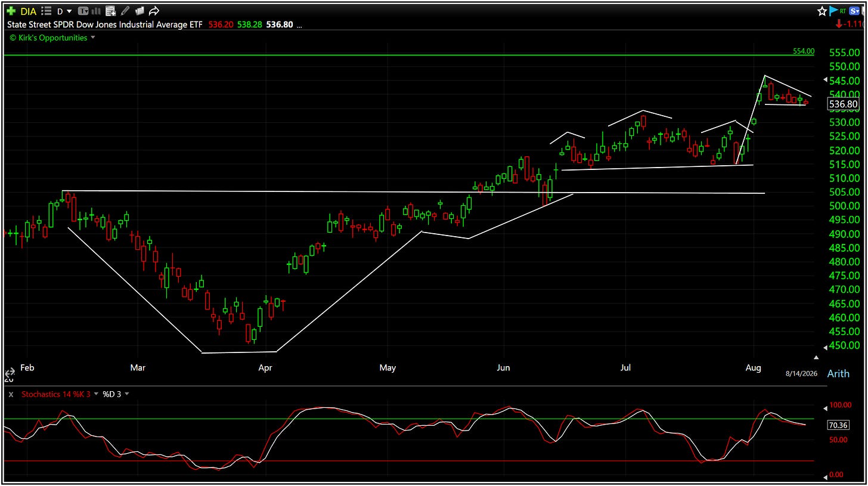Viewport: 868px width, 486px height.
Task: Click the 554.00 horizontal line label
Action: [804, 51]
